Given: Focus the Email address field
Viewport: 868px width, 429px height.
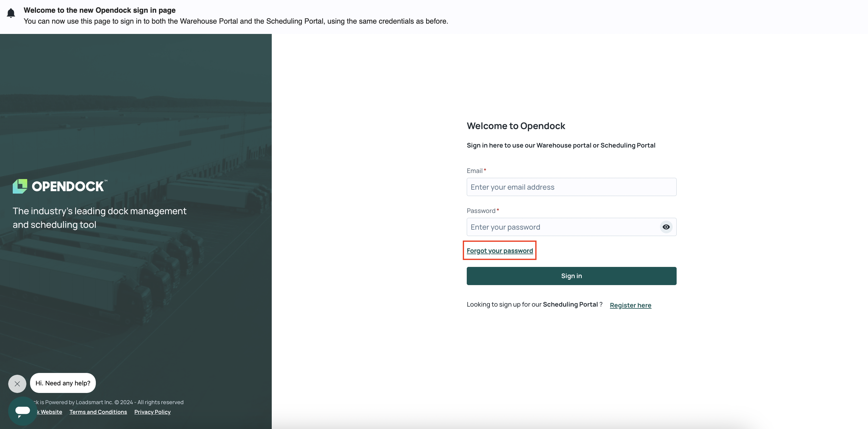Looking at the screenshot, I should (x=571, y=187).
